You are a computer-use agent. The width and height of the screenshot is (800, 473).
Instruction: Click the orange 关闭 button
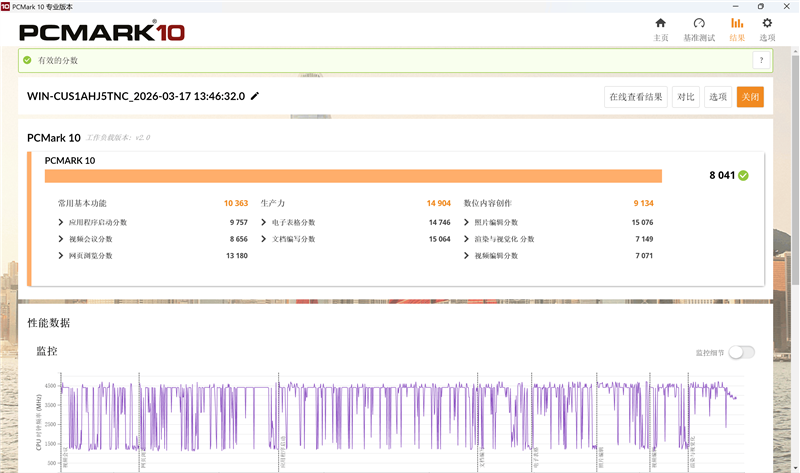pos(750,97)
